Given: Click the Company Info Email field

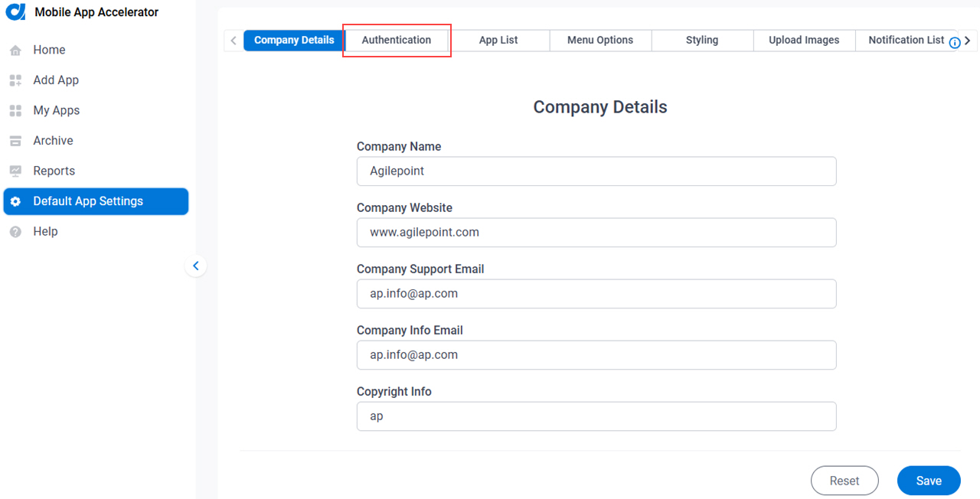Looking at the screenshot, I should click(x=596, y=355).
